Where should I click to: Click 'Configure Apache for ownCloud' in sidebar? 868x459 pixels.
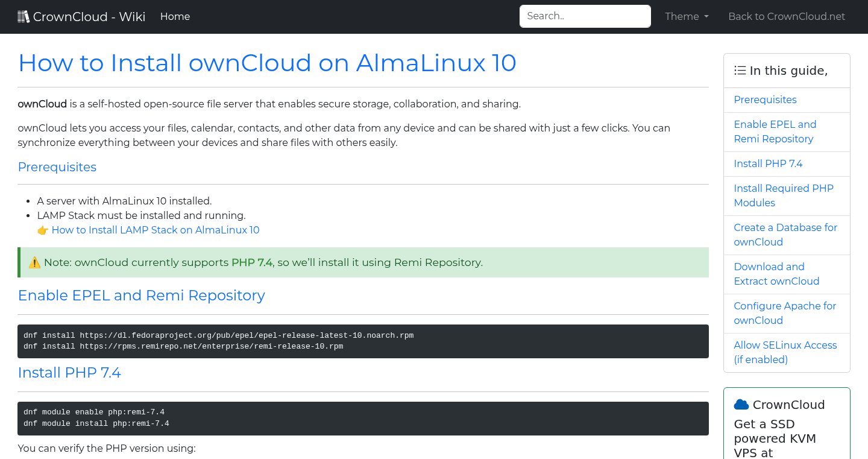tap(785, 313)
